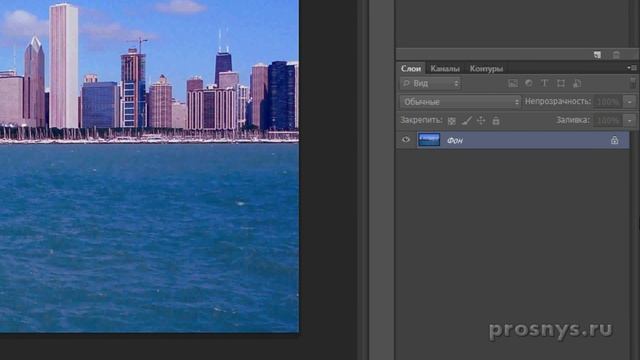Open the Непрозрачность slider arrow
Viewport: 640px width, 360px height.
[630, 102]
